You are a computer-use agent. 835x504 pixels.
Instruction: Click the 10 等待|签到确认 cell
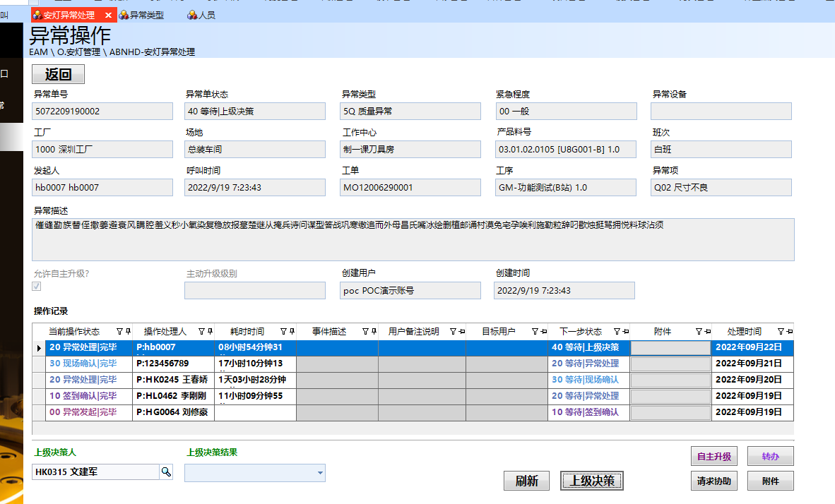pyautogui.click(x=589, y=412)
